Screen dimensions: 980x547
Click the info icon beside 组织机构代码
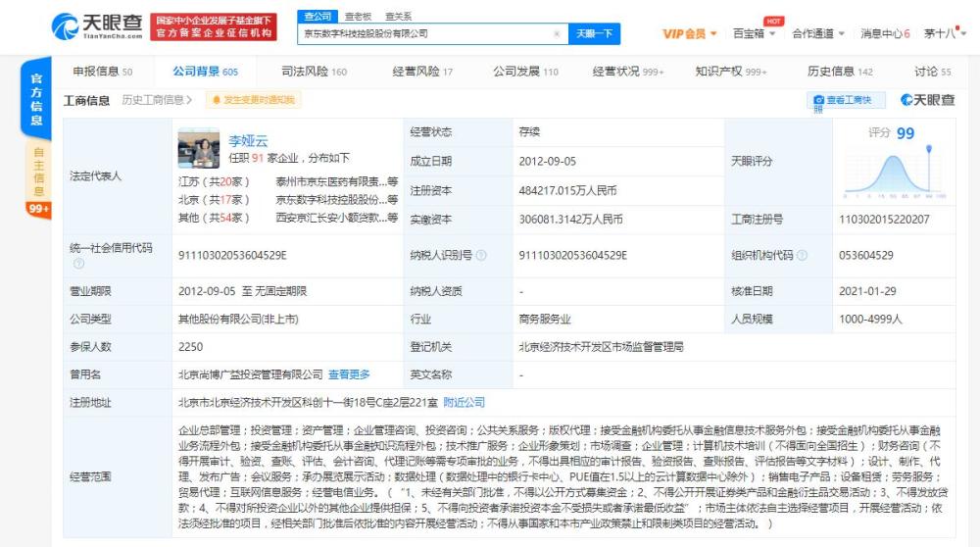click(x=802, y=255)
